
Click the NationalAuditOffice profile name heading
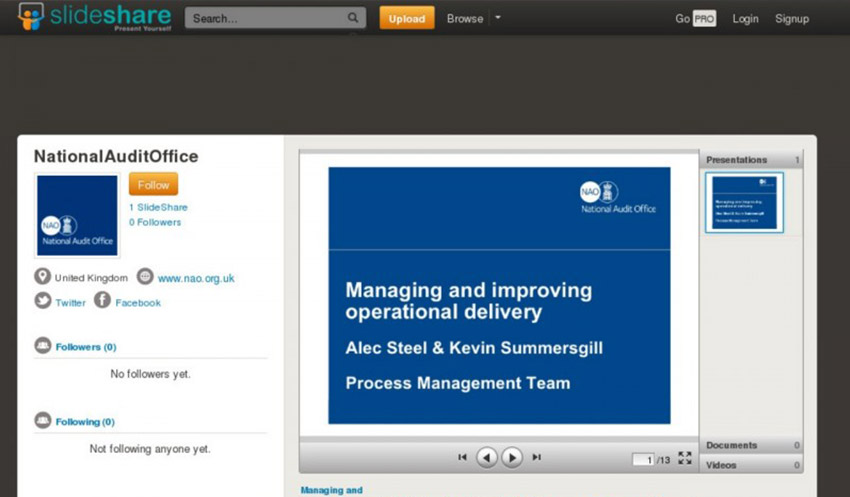tap(116, 156)
